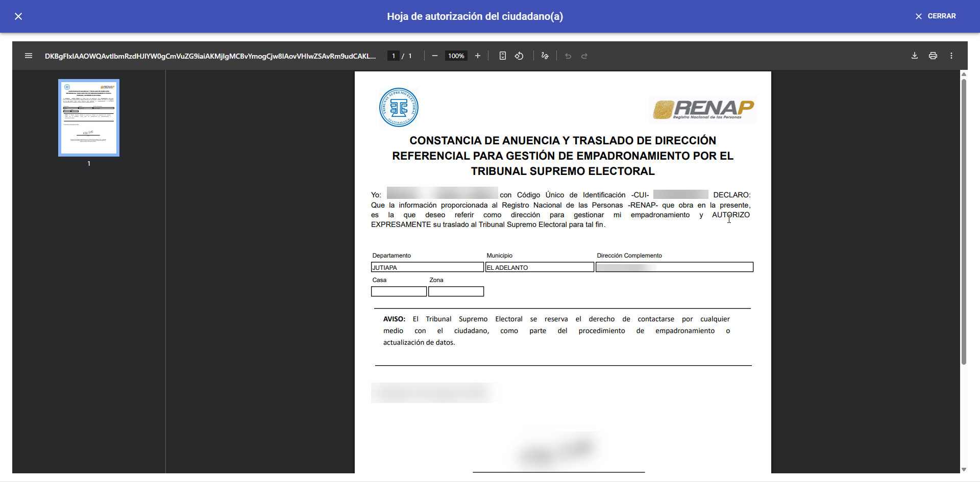This screenshot has width=980, height=482.
Task: Click the 100% zoom level field
Action: click(x=456, y=56)
